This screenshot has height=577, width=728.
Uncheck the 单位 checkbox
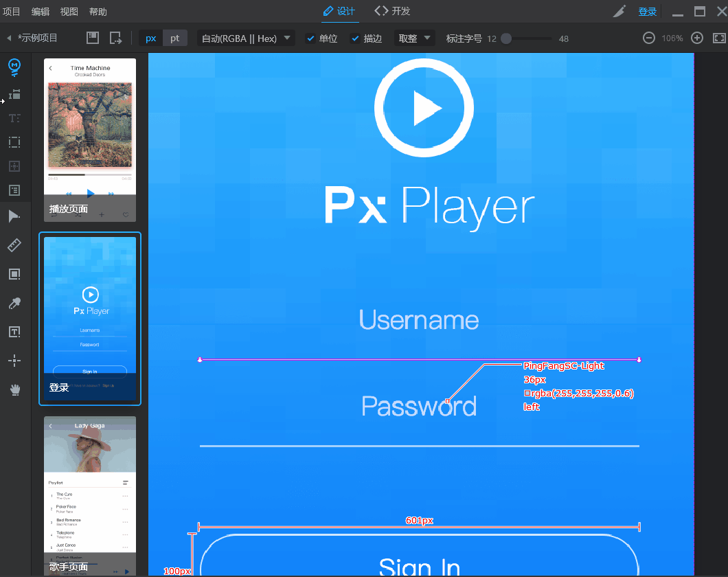310,38
